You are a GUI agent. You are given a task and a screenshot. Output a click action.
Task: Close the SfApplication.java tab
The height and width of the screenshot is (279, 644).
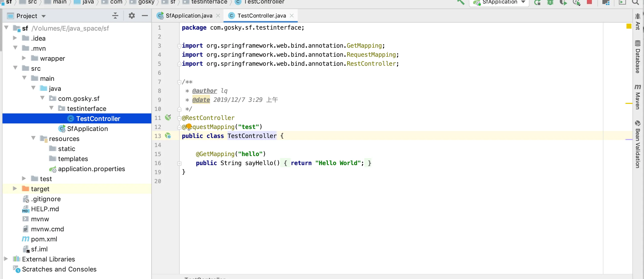[218, 16]
